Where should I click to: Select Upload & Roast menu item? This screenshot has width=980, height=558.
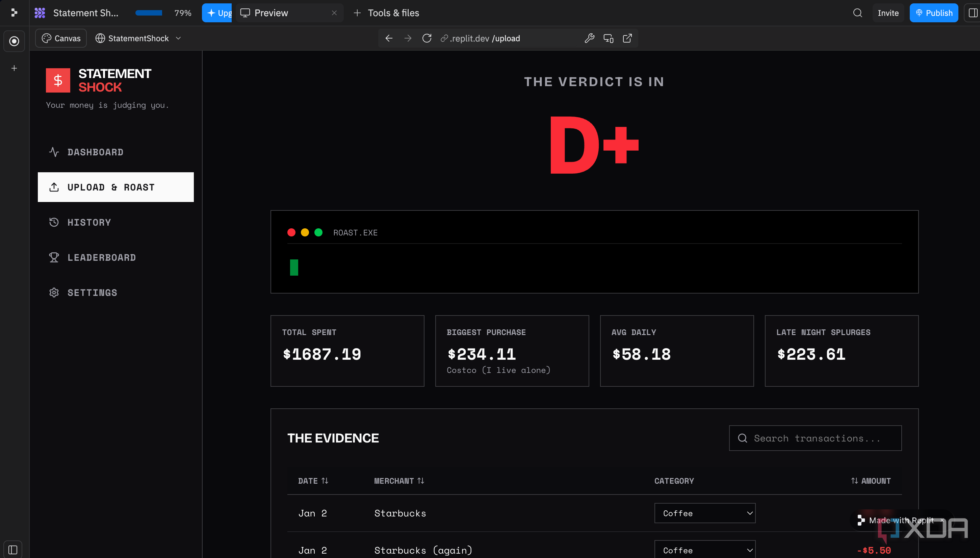[116, 187]
